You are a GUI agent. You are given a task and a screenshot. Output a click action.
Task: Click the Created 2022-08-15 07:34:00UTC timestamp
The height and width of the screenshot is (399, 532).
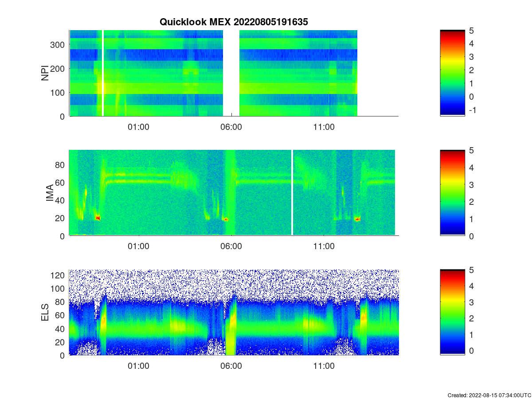point(489,395)
